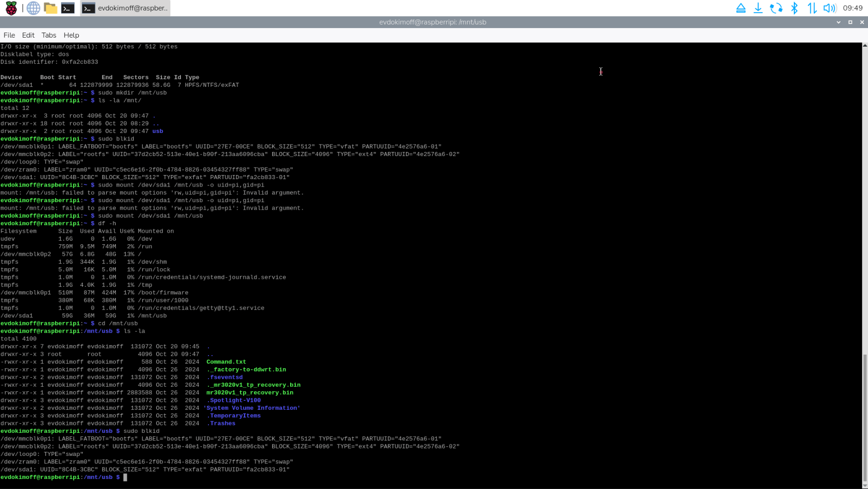Click the terminal prompt cursor at bottom line
This screenshot has width=868, height=489.
125,477
